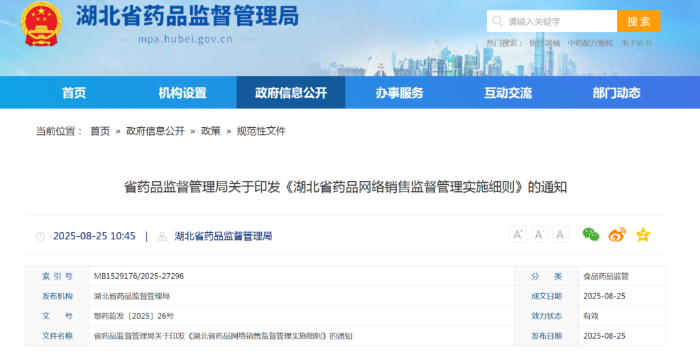Click category value 食品药品监管
Screen dimensions: 700x364
(606, 276)
